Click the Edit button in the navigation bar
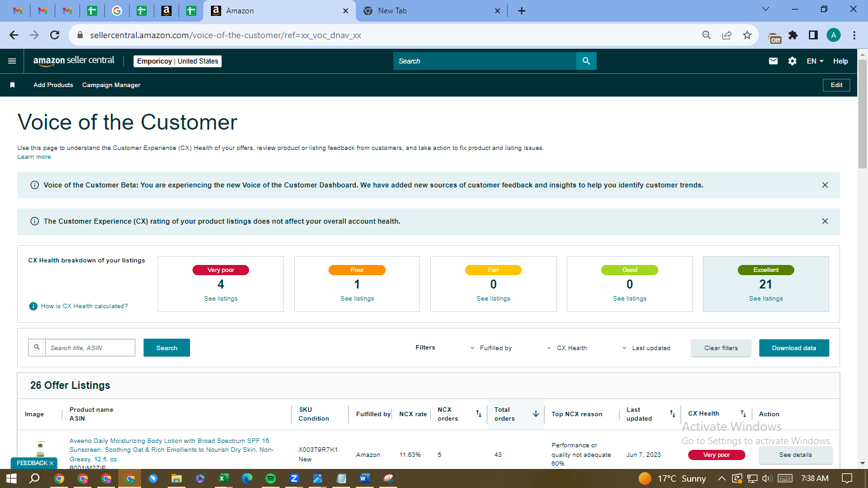Viewport: 868px width, 488px height. (x=836, y=85)
